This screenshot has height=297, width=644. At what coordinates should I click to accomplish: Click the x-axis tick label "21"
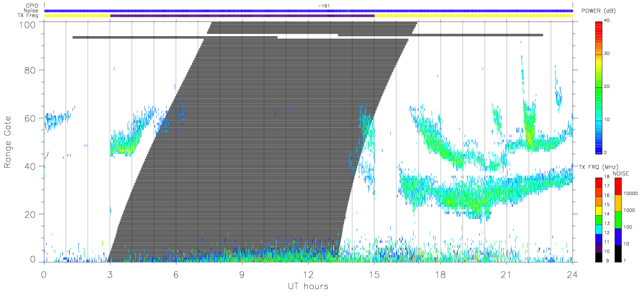pos(506,274)
